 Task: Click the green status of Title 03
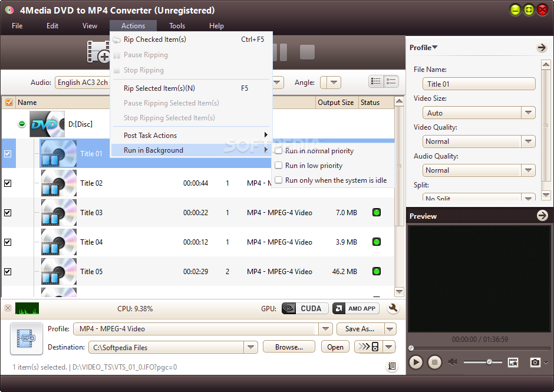(x=377, y=212)
